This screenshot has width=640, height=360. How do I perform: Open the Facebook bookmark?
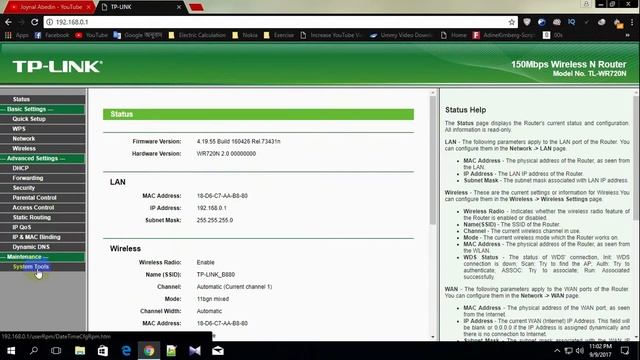[x=52, y=36]
